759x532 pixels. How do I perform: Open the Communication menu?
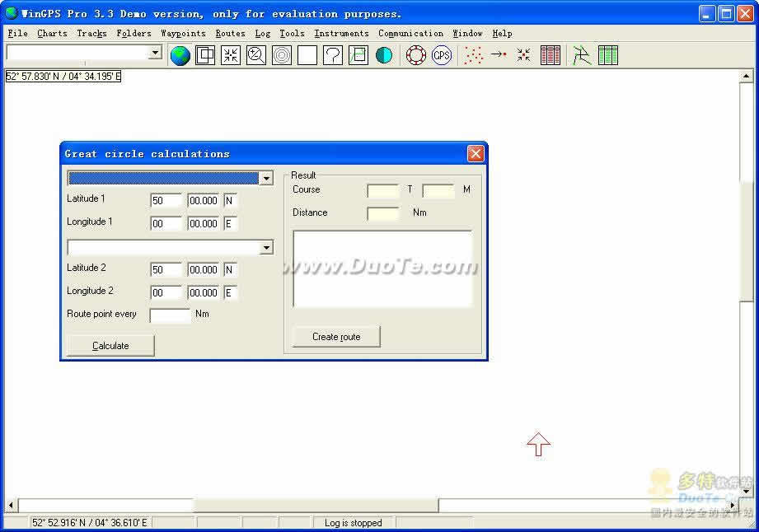pyautogui.click(x=410, y=34)
